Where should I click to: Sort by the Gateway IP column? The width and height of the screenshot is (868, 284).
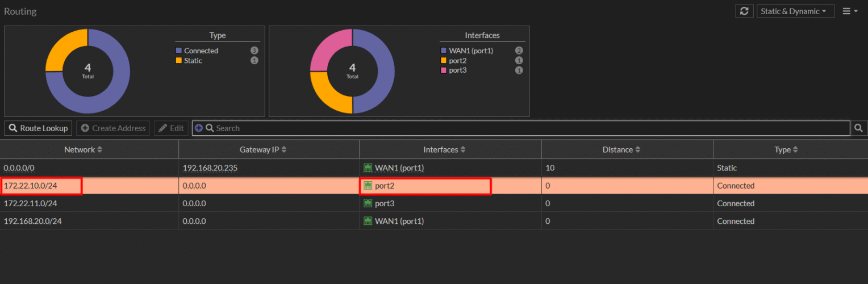pos(263,150)
